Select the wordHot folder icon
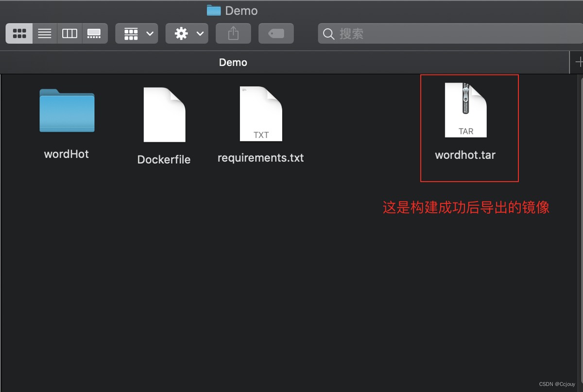The height and width of the screenshot is (392, 583). (67, 111)
